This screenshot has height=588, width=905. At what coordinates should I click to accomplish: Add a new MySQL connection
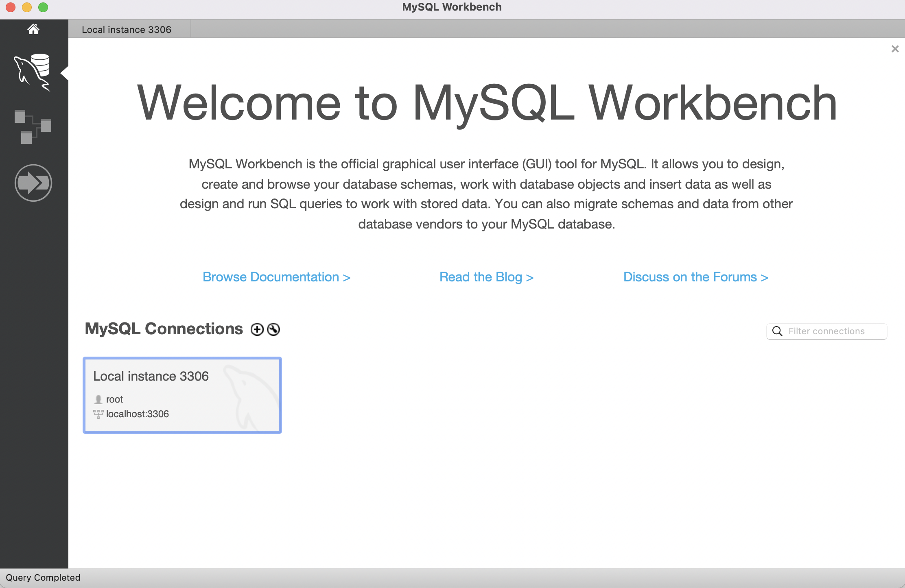pos(257,329)
